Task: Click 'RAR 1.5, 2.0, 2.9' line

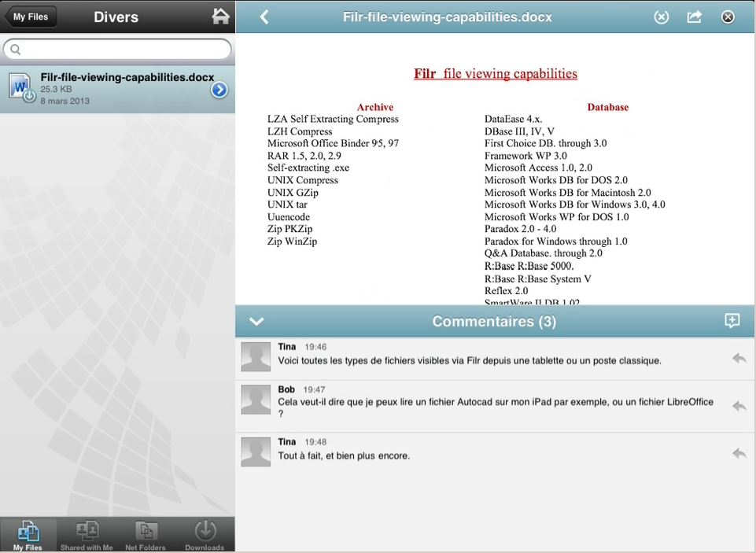Action: 304,156
